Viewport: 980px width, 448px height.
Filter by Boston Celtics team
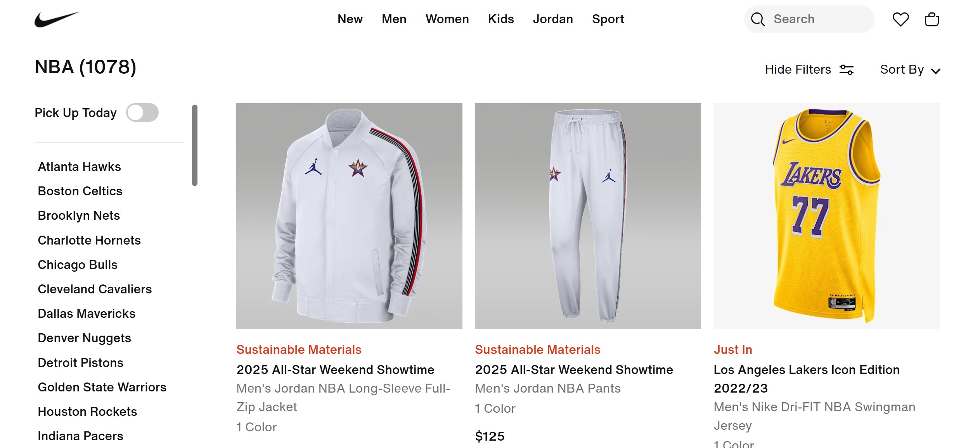pos(80,191)
